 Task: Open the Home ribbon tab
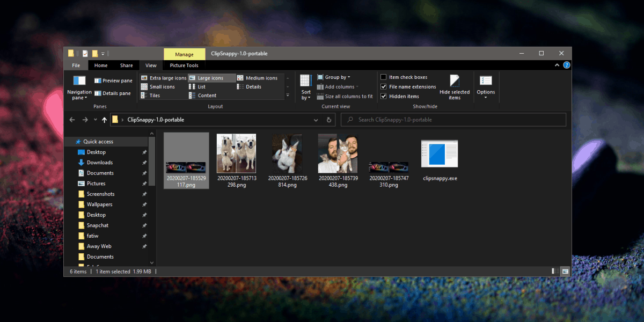(x=101, y=65)
